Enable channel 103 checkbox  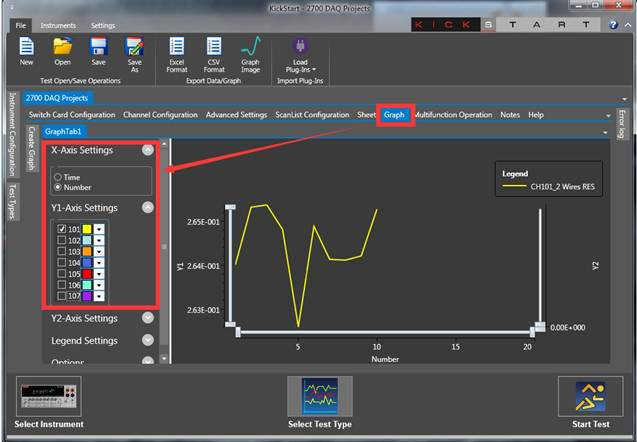(x=62, y=251)
